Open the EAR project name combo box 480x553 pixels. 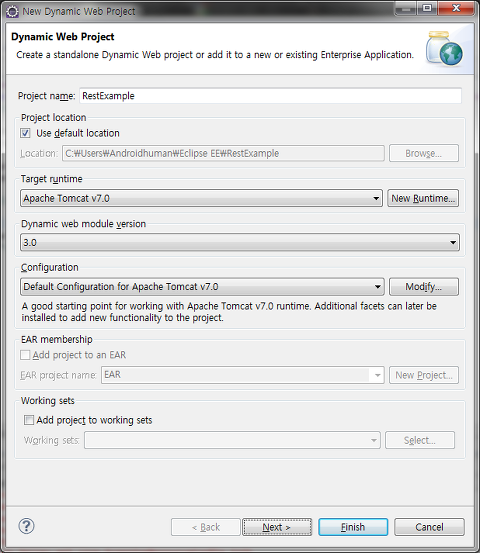click(x=243, y=375)
